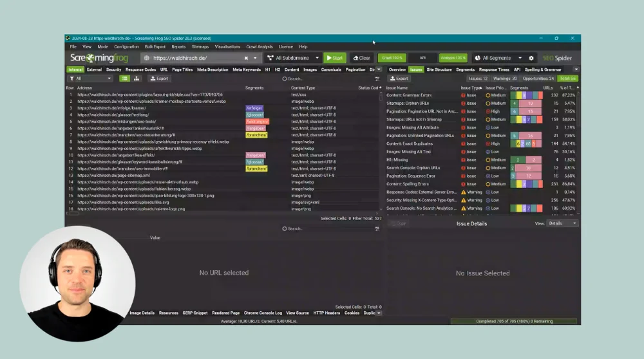
Task: Clear the URL with the X icon
Action: coord(246,58)
